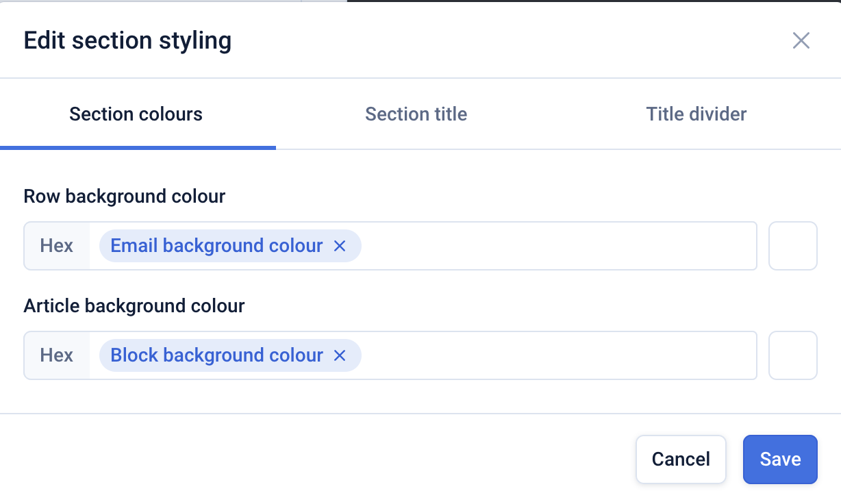Cancel the section styling changes
This screenshot has height=504, width=841.
(680, 459)
